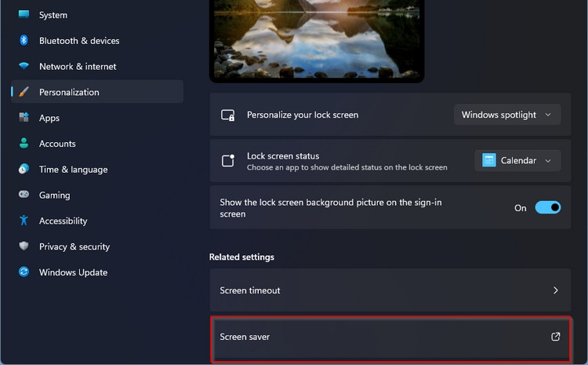Click the Accounts person icon

click(24, 143)
